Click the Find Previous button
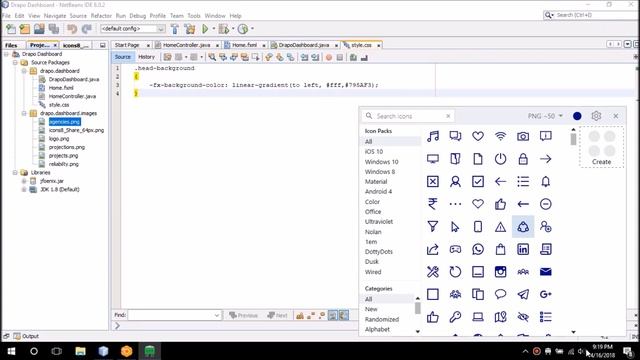 [244, 316]
